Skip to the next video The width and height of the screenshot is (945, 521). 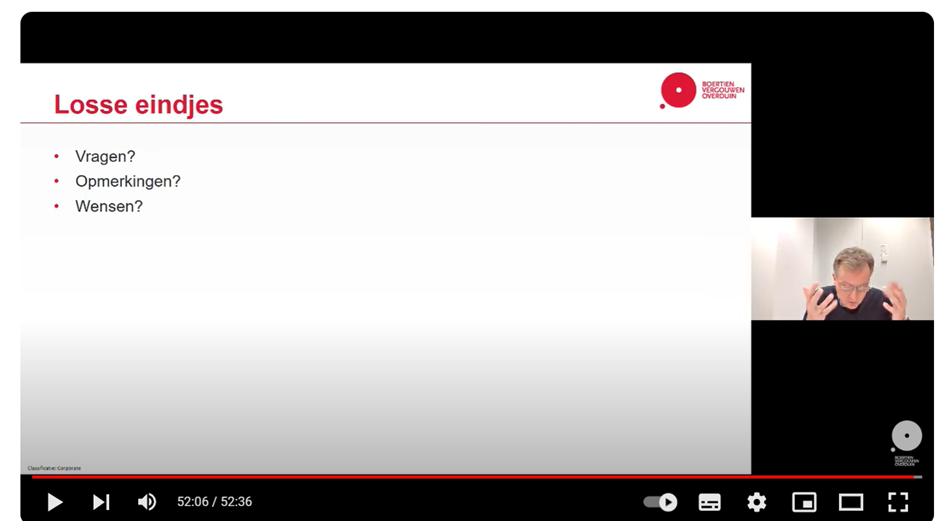click(x=101, y=502)
